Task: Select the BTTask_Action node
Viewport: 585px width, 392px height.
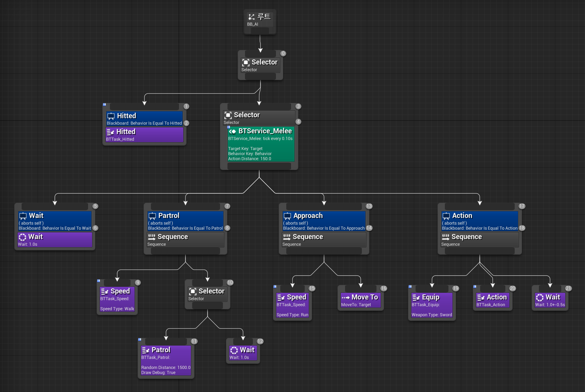Action: (492, 300)
